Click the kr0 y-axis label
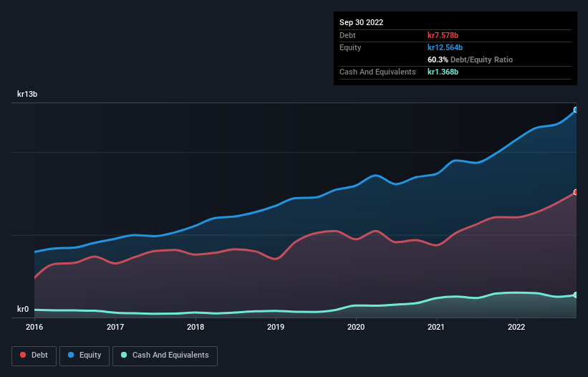Image resolution: width=588 pixels, height=377 pixels. [x=23, y=309]
